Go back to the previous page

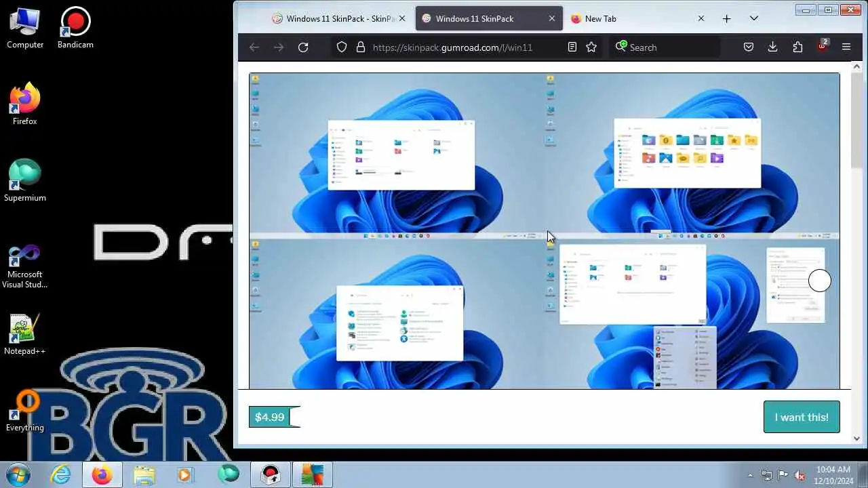pos(254,47)
